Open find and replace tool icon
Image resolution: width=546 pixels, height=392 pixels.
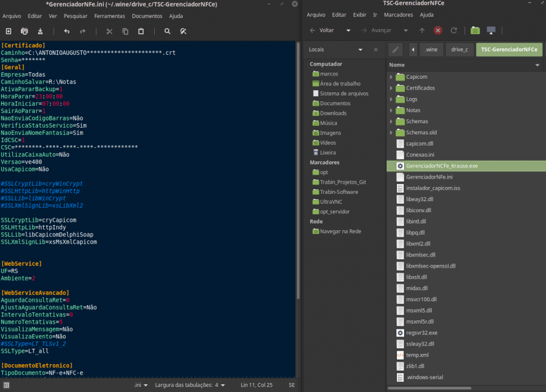pyautogui.click(x=183, y=31)
